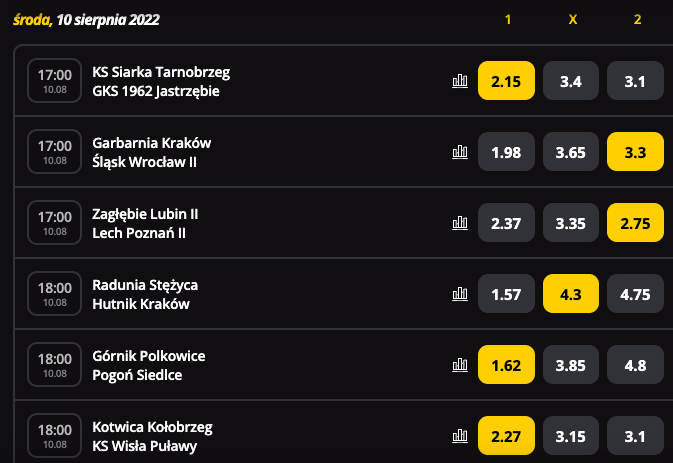Choose 3.15 draw odds for Kotwica match
673x463 pixels.
click(571, 436)
